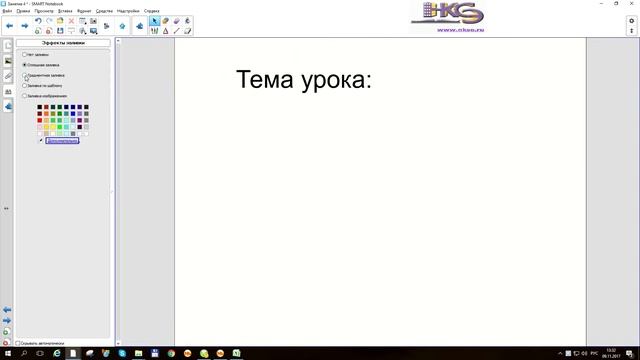Toggle the auto-hide checkbox at panel bottom
640x360 pixels.
(x=18, y=343)
